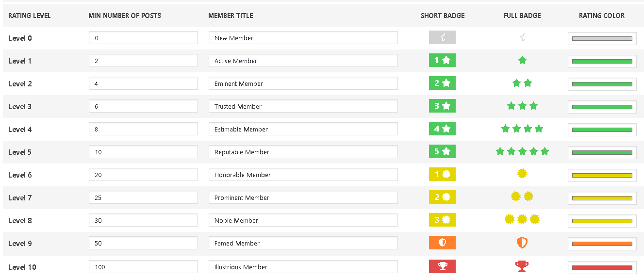Click the Level 6 yellow short badge

[442, 174]
